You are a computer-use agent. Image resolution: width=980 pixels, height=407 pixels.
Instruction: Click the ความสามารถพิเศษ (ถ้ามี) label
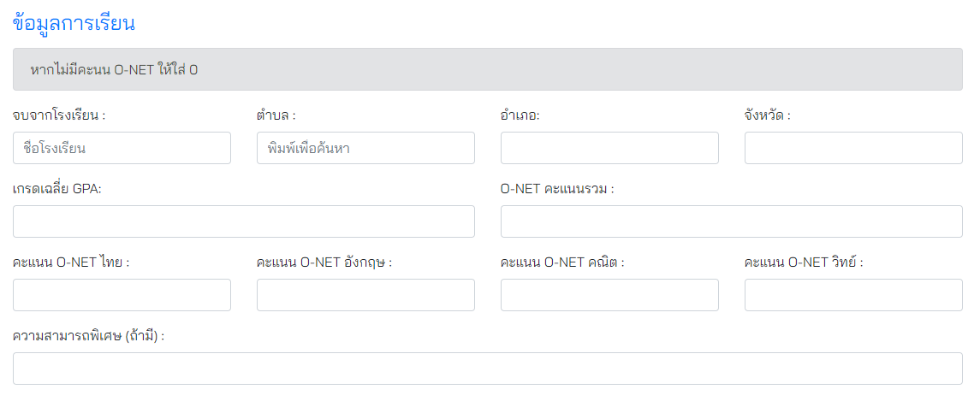pyautogui.click(x=88, y=336)
